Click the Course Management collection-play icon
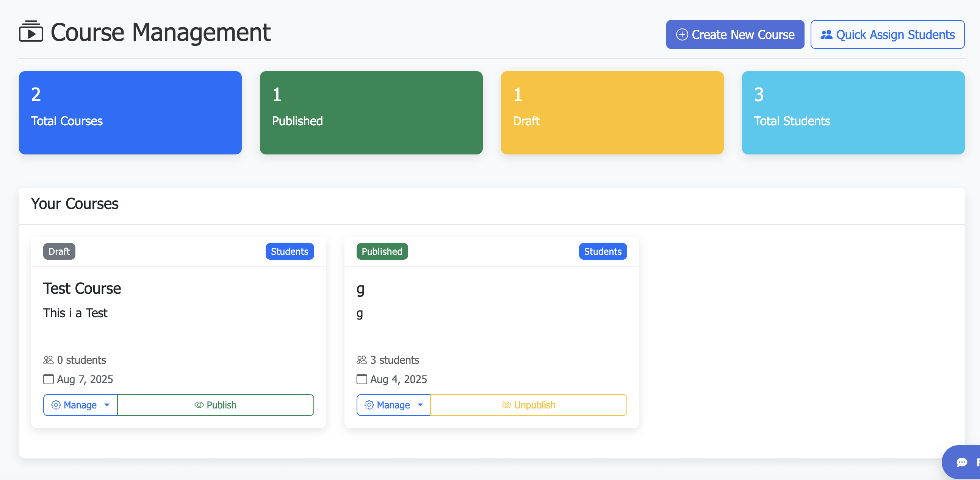 click(x=31, y=32)
